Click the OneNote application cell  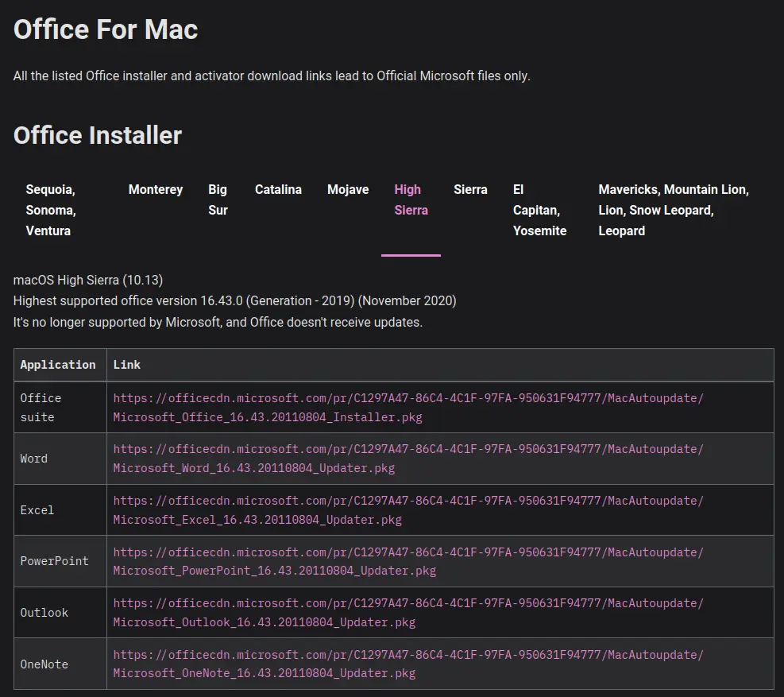(x=60, y=664)
